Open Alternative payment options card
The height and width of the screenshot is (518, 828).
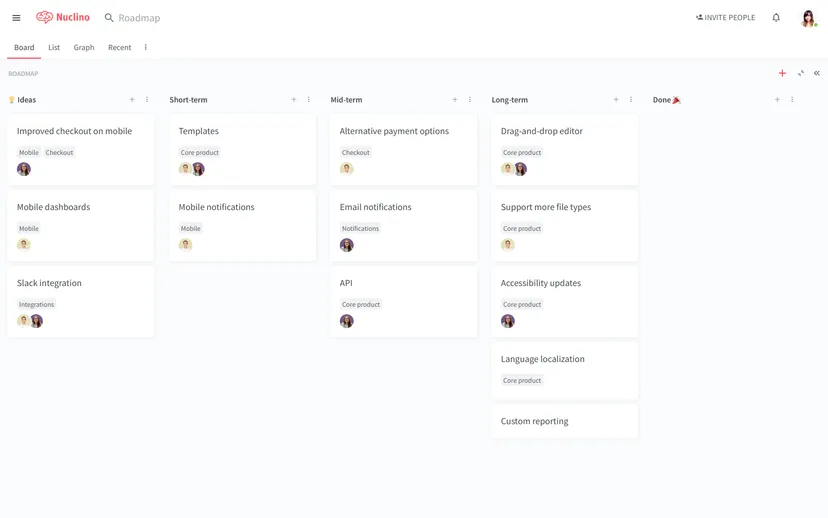[403, 149]
